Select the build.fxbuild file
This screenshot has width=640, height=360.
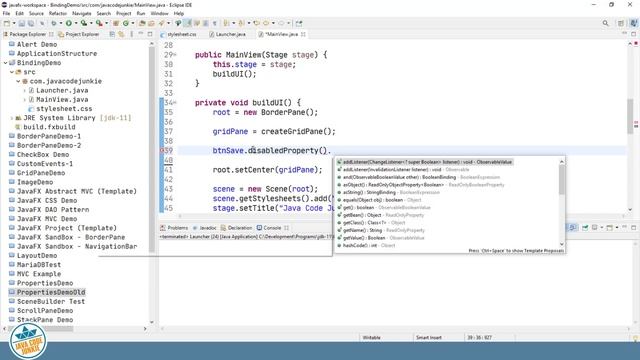click(x=45, y=127)
